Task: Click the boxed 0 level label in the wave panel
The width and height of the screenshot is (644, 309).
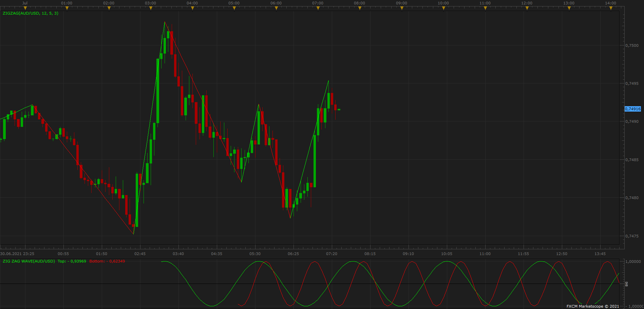Action: (626, 284)
